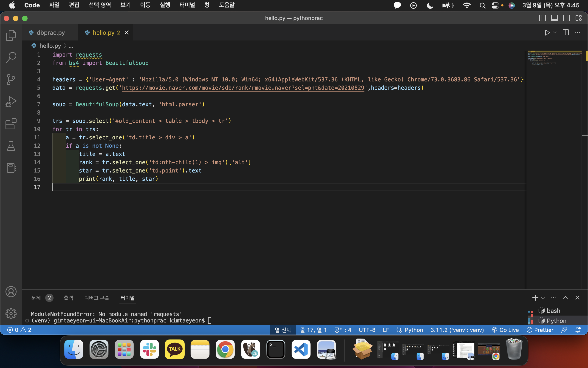
Task: Open Finder from the Dock
Action: [x=74, y=350]
